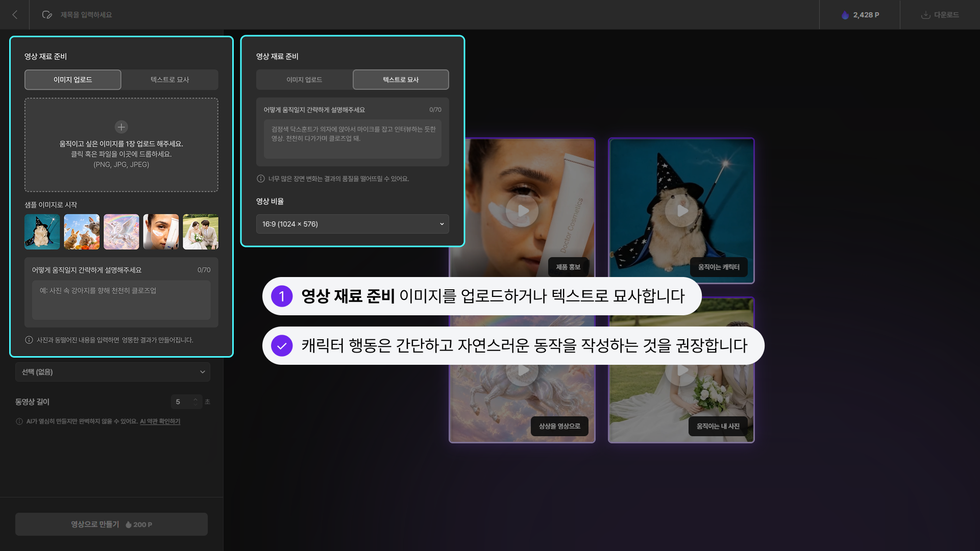Click the 제목을 입력하세요 title field
Screen dimensions: 980x551
click(x=86, y=15)
